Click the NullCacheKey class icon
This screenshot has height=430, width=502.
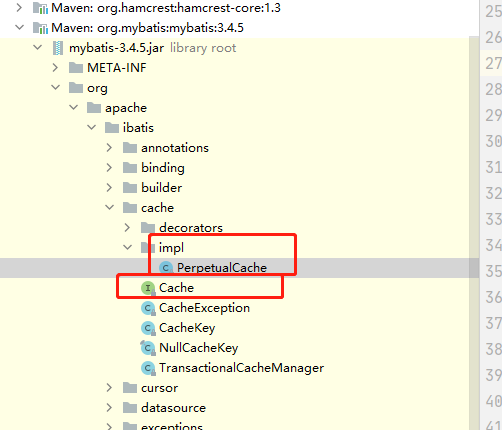click(x=148, y=348)
